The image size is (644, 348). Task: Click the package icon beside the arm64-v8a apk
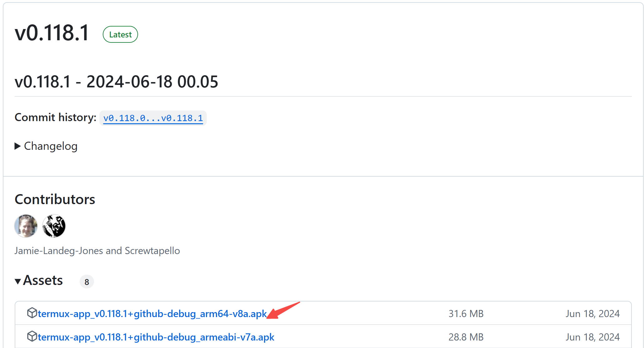pyautogui.click(x=32, y=313)
